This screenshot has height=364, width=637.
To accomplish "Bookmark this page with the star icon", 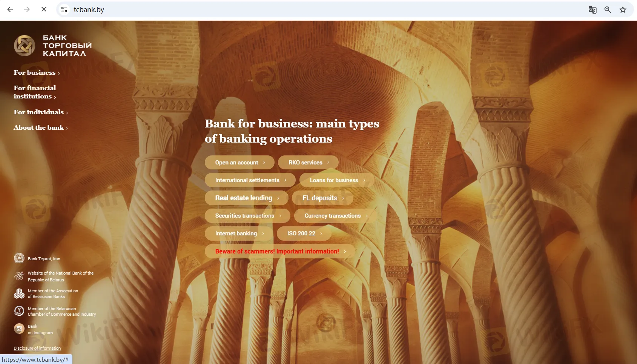I will pos(623,9).
